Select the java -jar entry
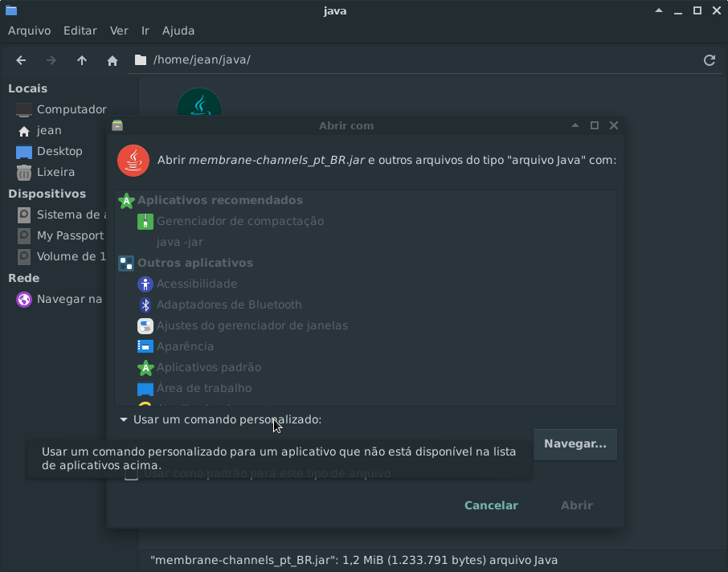The width and height of the screenshot is (728, 572). pos(179,242)
